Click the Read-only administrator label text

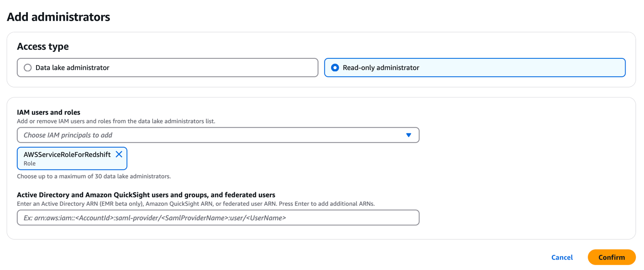coord(381,68)
